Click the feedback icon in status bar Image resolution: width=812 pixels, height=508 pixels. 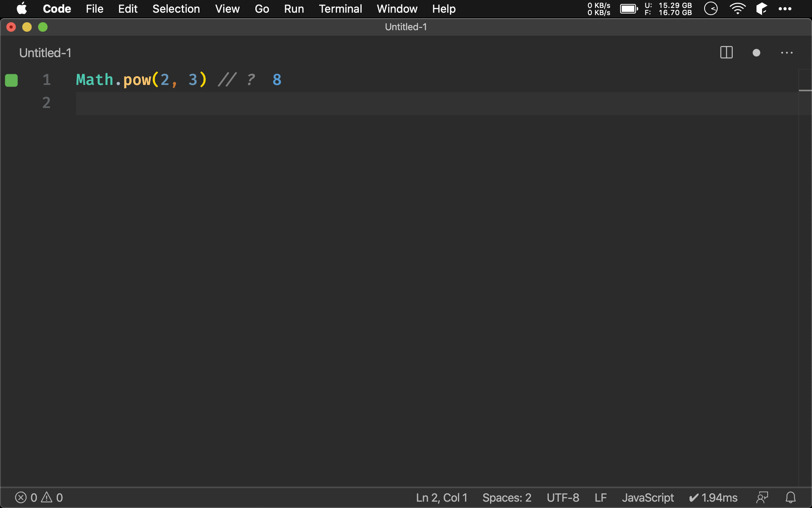[762, 497]
